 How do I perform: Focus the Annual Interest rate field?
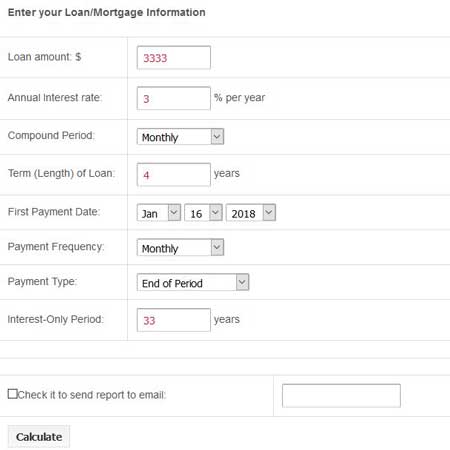[174, 98]
